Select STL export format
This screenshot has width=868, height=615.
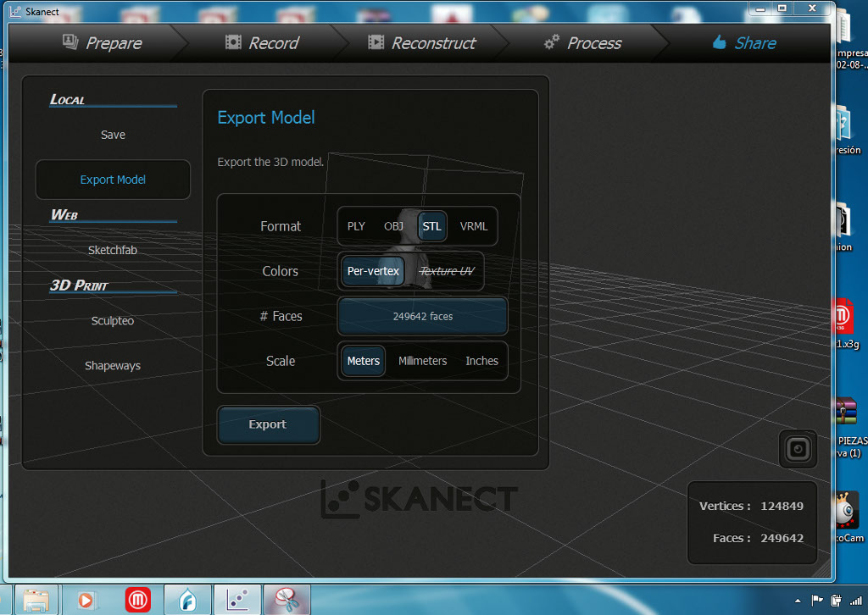tap(431, 226)
